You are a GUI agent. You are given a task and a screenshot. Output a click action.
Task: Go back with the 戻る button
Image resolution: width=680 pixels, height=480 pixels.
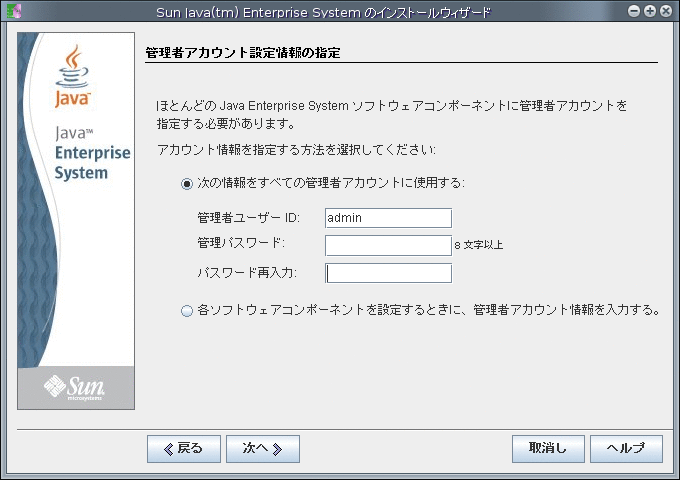click(x=184, y=449)
